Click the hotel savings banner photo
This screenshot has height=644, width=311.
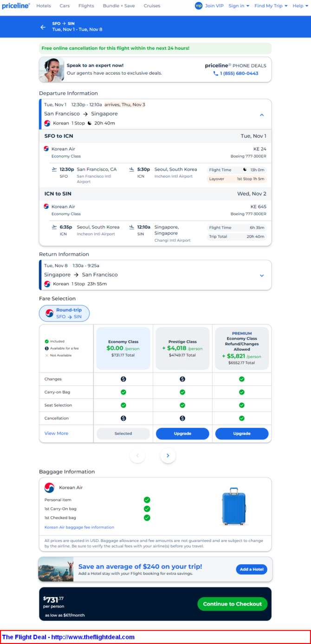click(x=56, y=569)
